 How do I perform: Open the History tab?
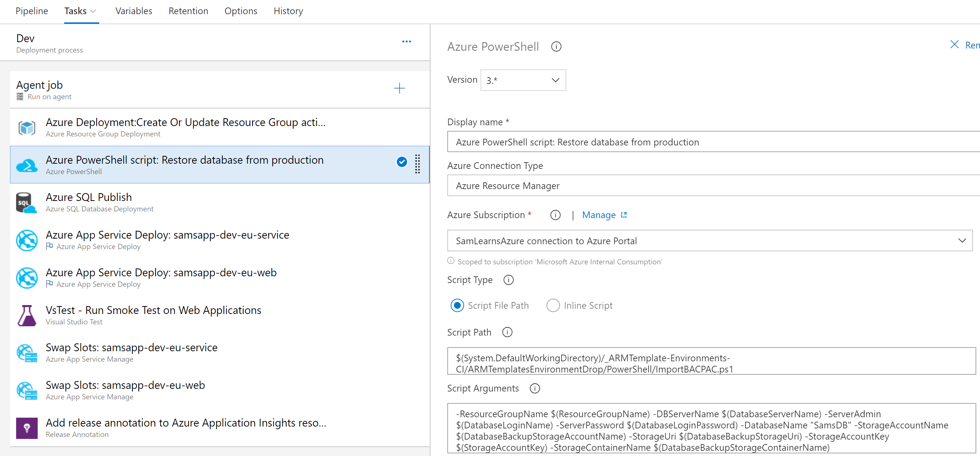(x=288, y=11)
